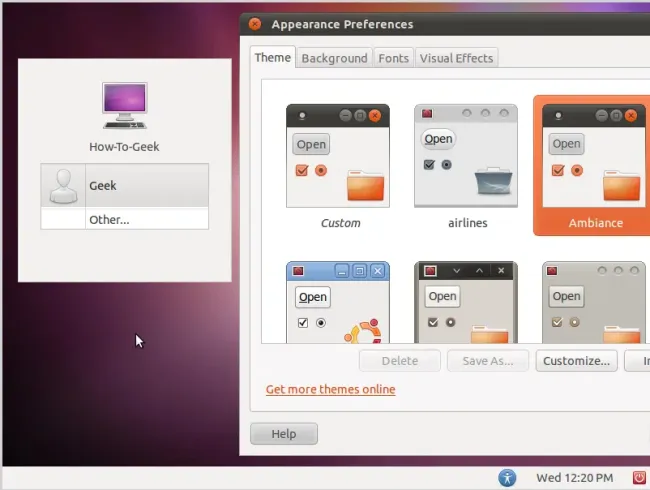This screenshot has height=490, width=650.
Task: Switch to the Visual Effects tab
Action: pyautogui.click(x=456, y=58)
